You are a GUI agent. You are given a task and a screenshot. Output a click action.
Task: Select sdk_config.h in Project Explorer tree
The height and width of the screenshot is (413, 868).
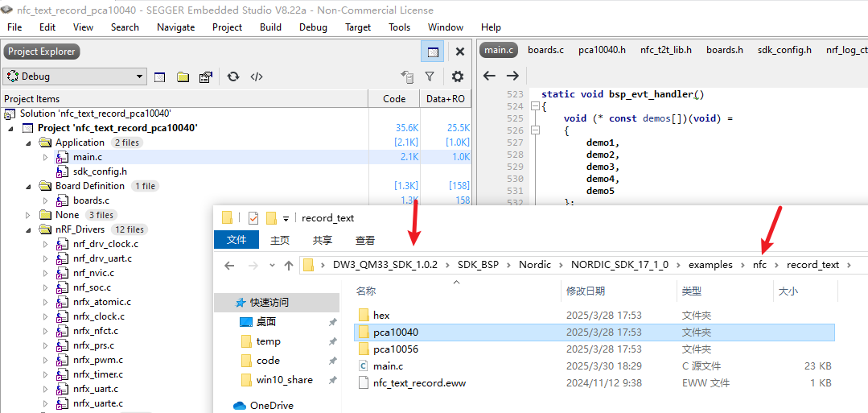[x=100, y=171]
